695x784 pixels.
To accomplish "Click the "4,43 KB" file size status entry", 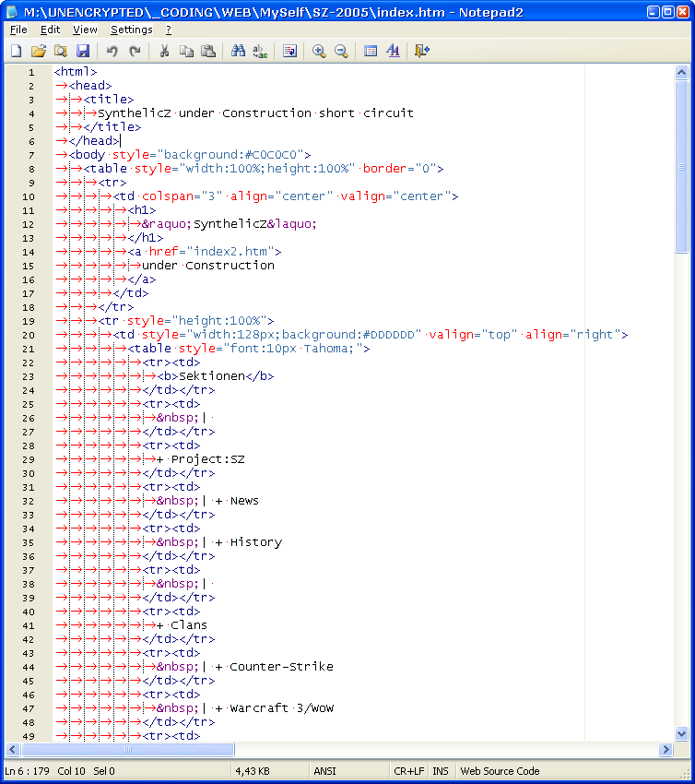I will (253, 771).
